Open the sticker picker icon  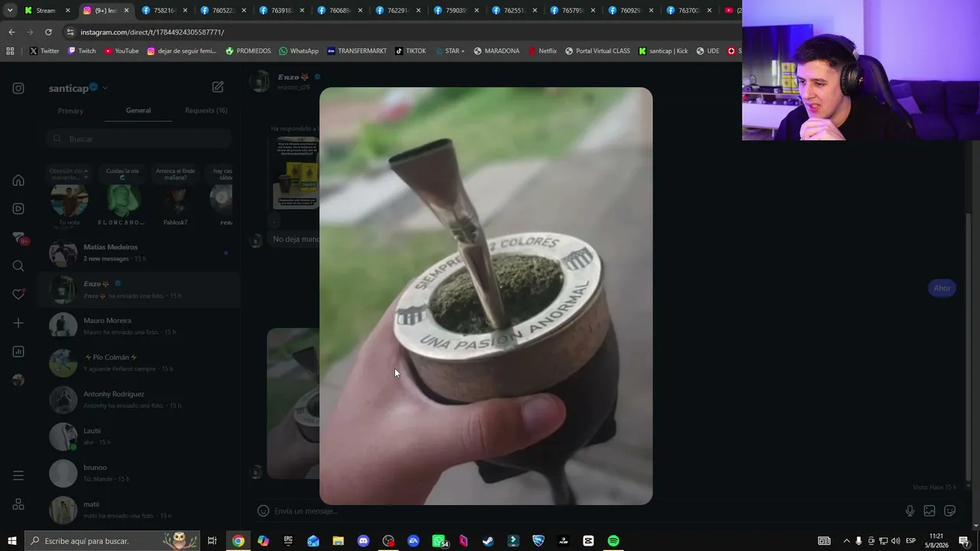[x=950, y=511]
